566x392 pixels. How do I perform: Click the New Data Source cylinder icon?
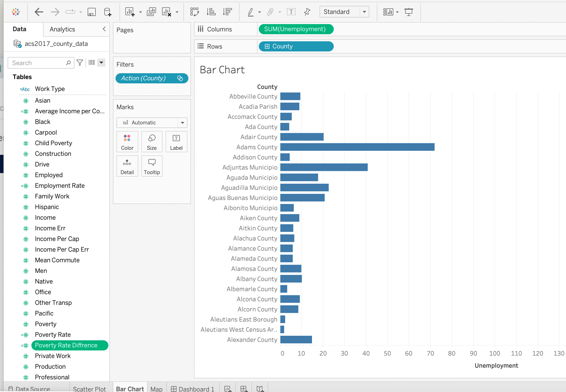pyautogui.click(x=107, y=12)
